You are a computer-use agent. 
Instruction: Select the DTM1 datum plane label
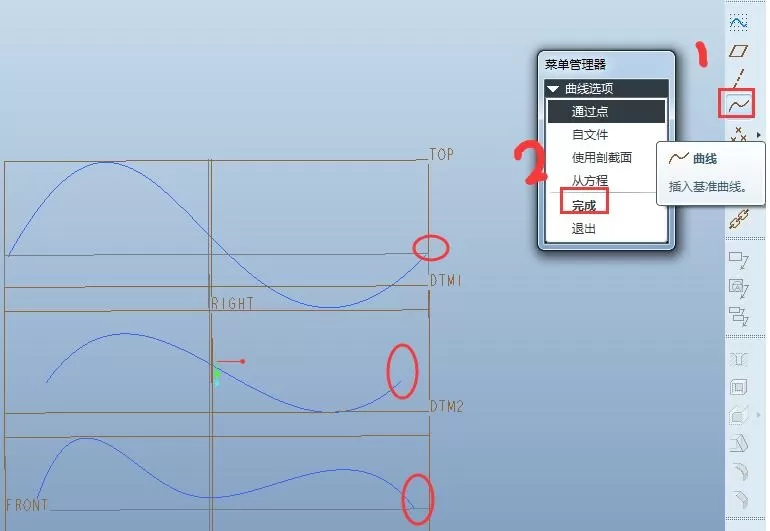click(446, 280)
